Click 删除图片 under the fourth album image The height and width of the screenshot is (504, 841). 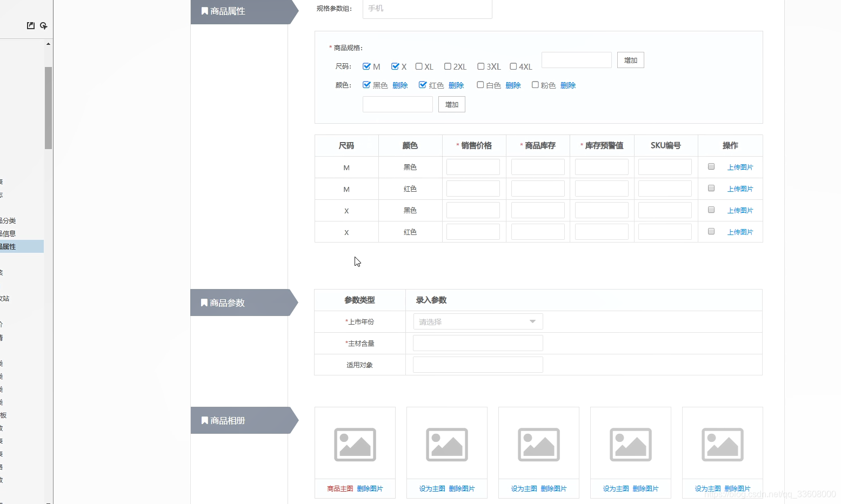point(646,489)
